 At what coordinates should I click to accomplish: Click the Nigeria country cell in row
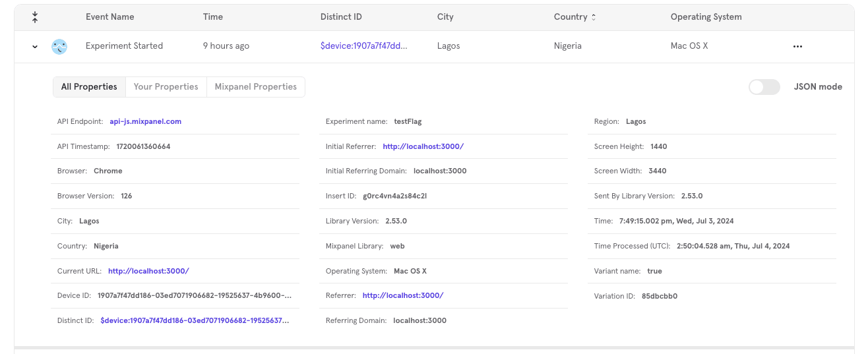pyautogui.click(x=568, y=46)
